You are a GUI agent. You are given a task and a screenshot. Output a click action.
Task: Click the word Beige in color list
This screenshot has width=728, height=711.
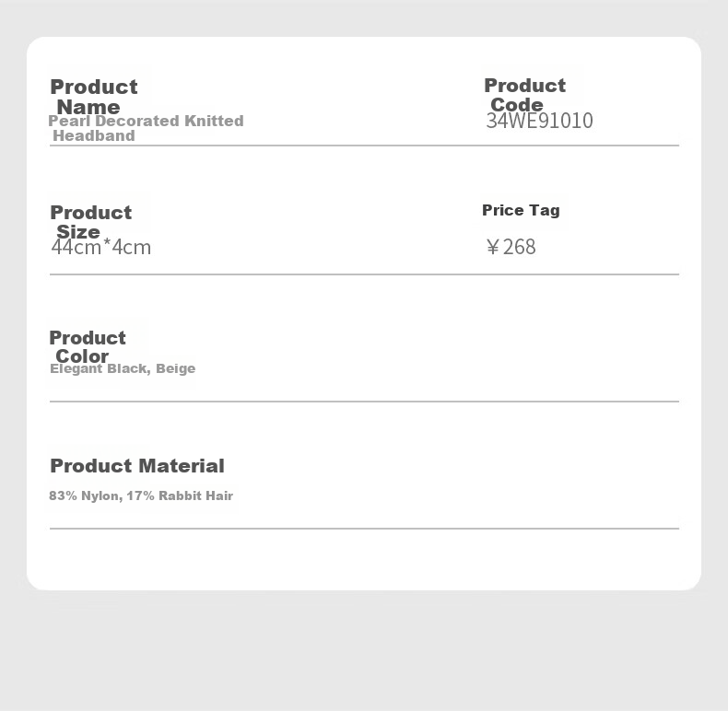[x=175, y=368]
